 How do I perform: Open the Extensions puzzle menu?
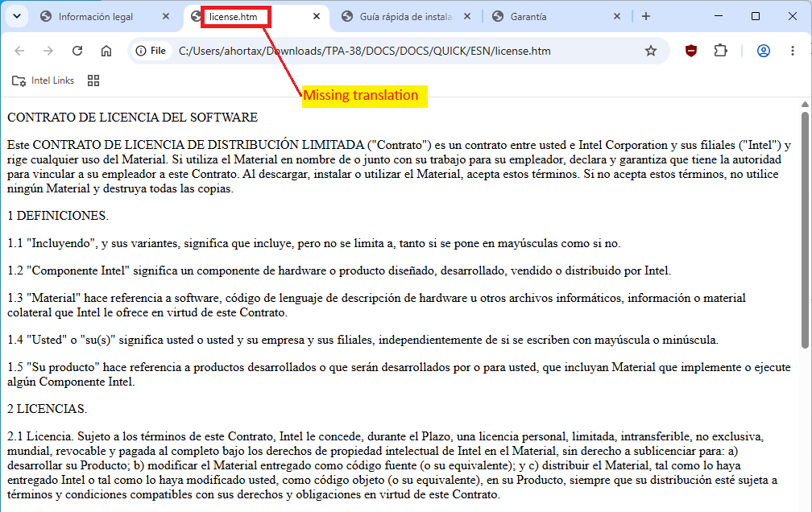click(720, 51)
